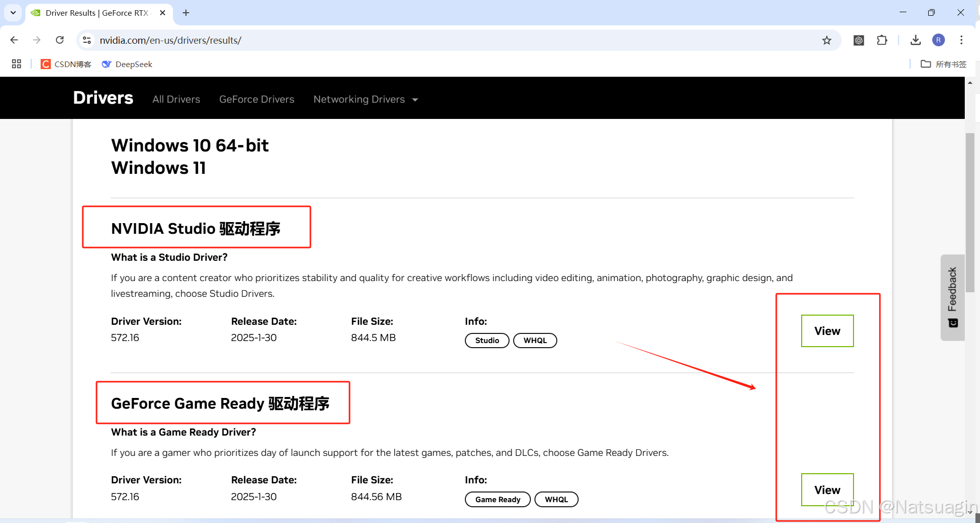Open a new browser tab

tap(186, 13)
